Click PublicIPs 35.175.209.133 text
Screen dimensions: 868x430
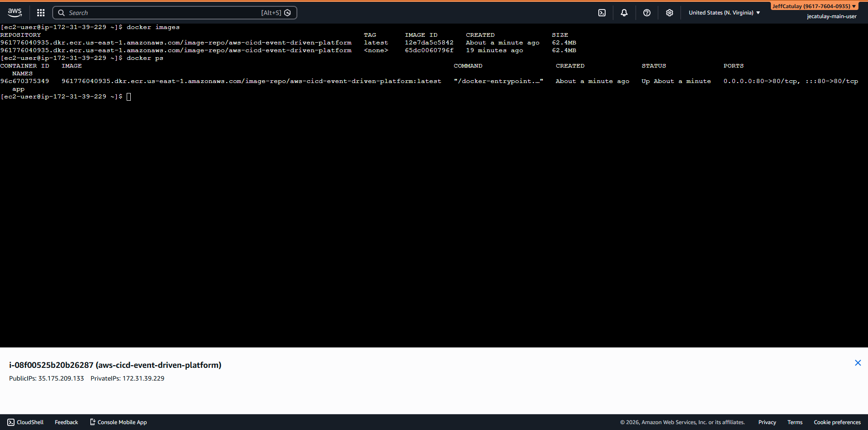[x=46, y=378]
